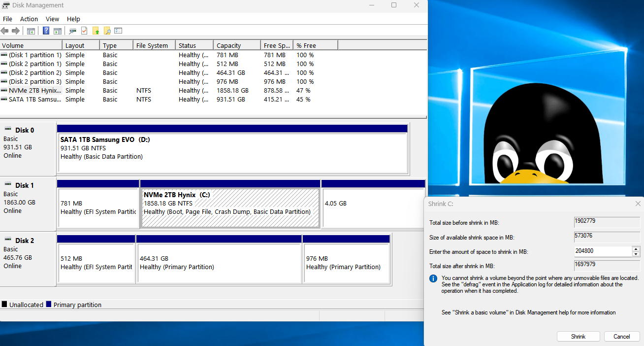Click the Show/Hide Console Tree icon
The width and height of the screenshot is (644, 346).
point(31,31)
